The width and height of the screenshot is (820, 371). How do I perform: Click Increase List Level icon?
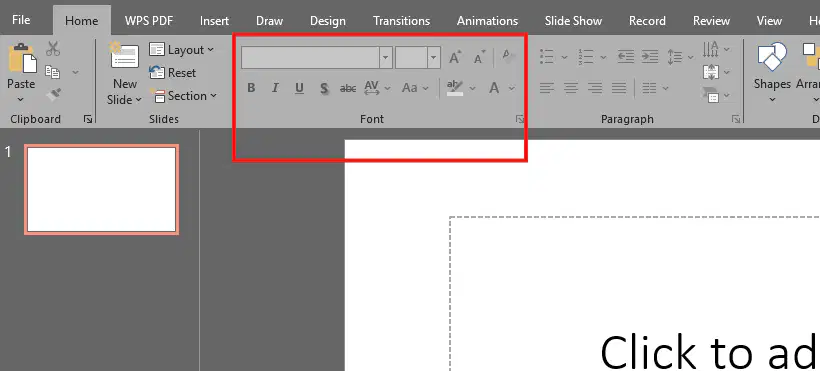coord(650,57)
